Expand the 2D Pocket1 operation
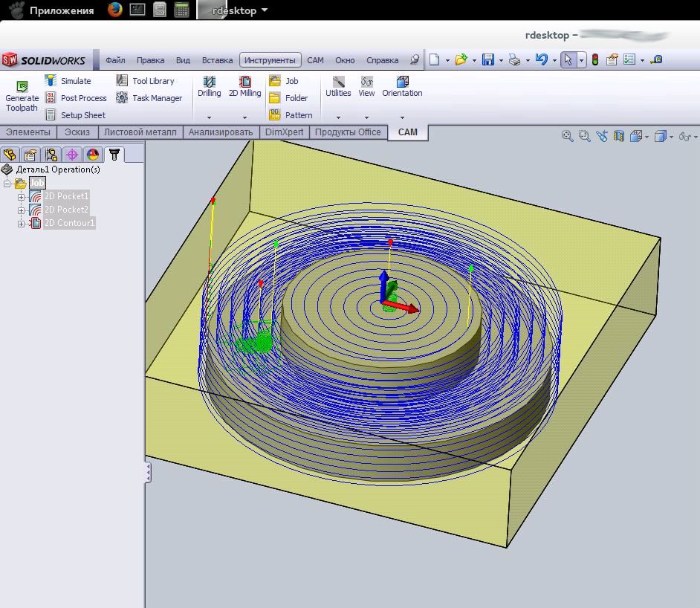 [21, 197]
